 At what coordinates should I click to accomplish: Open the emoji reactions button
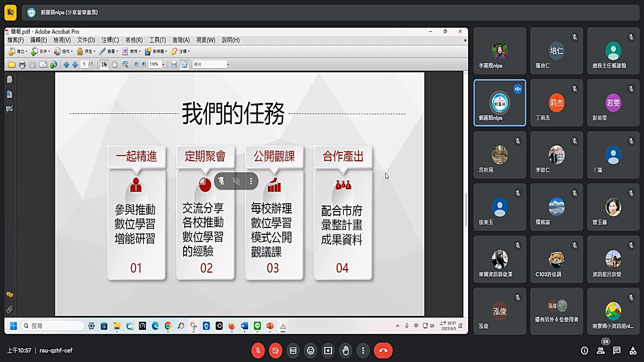coord(311,351)
